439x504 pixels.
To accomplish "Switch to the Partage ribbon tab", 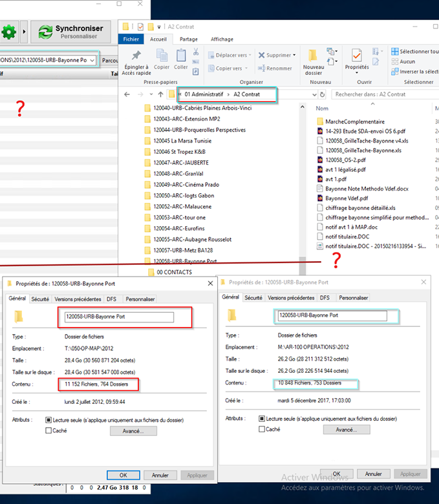I will click(188, 39).
